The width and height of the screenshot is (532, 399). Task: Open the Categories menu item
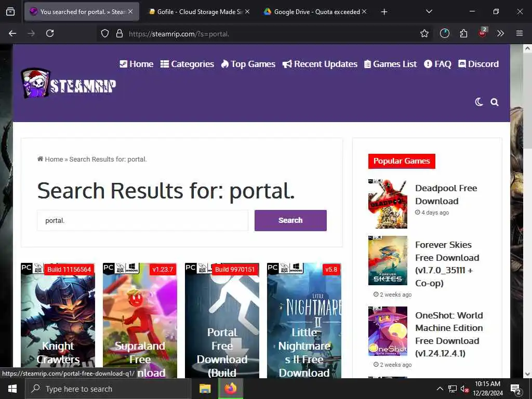point(187,64)
